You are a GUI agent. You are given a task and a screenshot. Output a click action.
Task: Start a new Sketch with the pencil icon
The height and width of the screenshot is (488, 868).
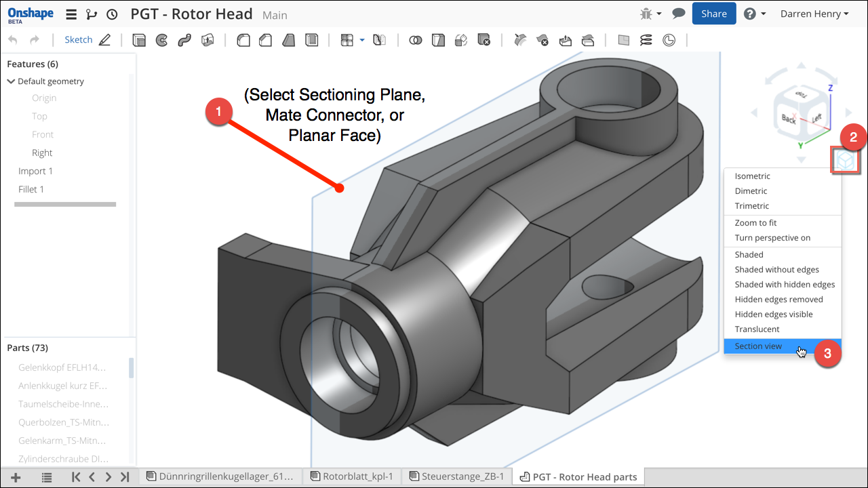[x=106, y=39]
